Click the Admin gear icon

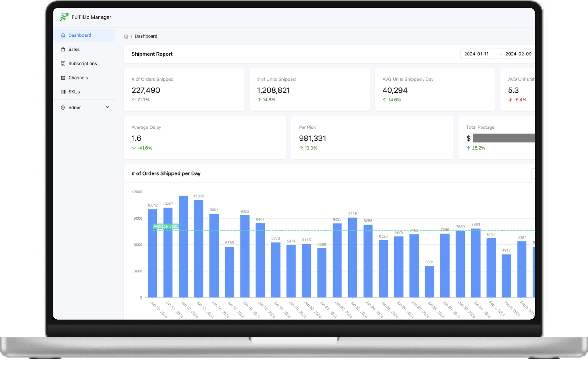click(x=63, y=108)
